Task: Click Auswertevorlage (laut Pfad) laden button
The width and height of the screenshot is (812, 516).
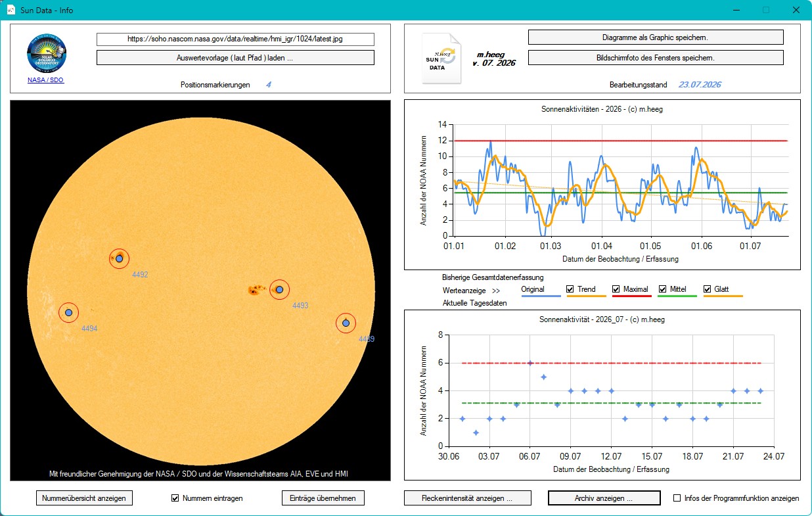Action: coord(235,58)
